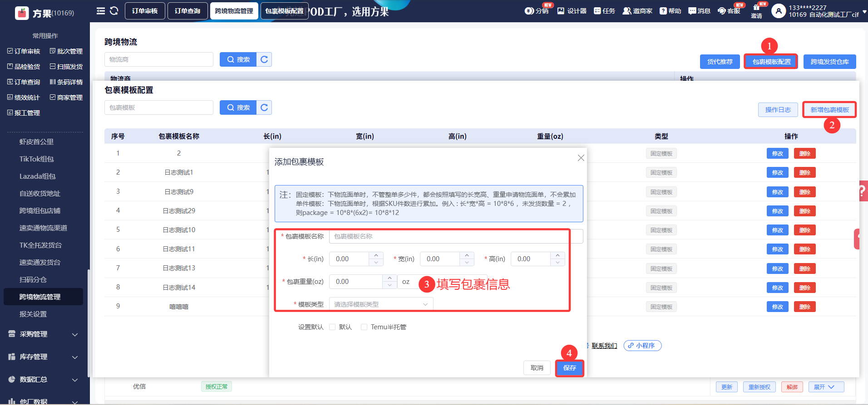This screenshot has height=405, width=868.
Task: Click the 小程序 button
Action: click(x=642, y=346)
